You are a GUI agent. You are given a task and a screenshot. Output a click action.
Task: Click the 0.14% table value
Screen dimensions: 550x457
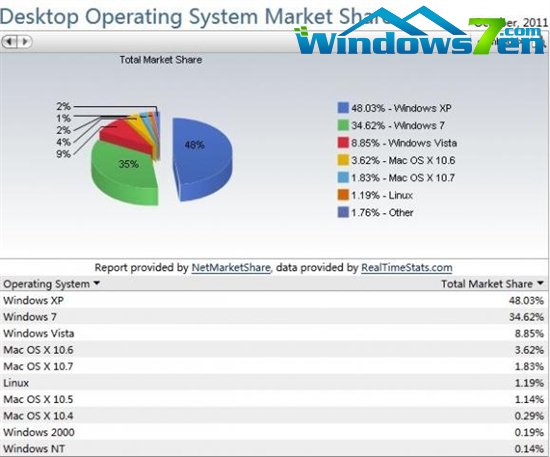(529, 449)
